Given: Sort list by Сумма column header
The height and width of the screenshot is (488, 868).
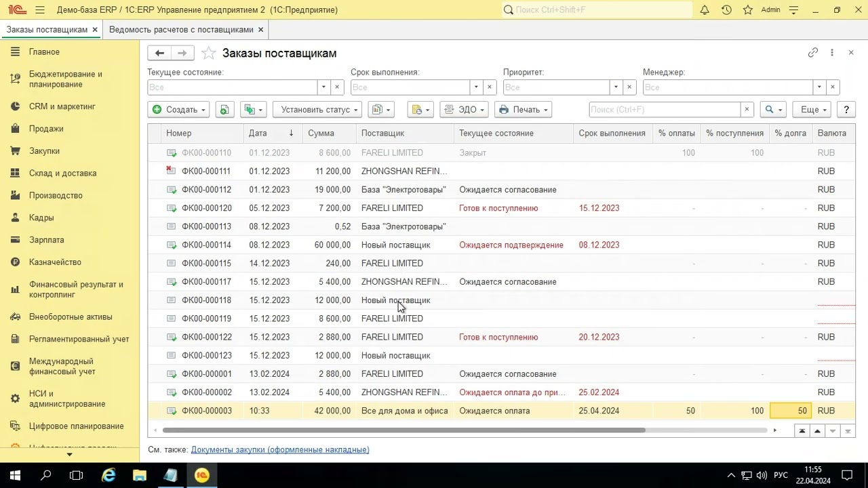Looking at the screenshot, I should (x=329, y=134).
